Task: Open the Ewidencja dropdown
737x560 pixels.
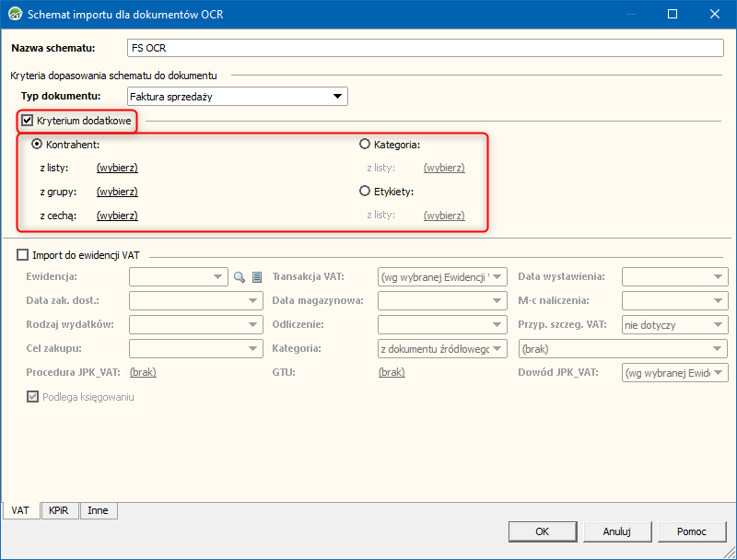Action: pos(179,276)
